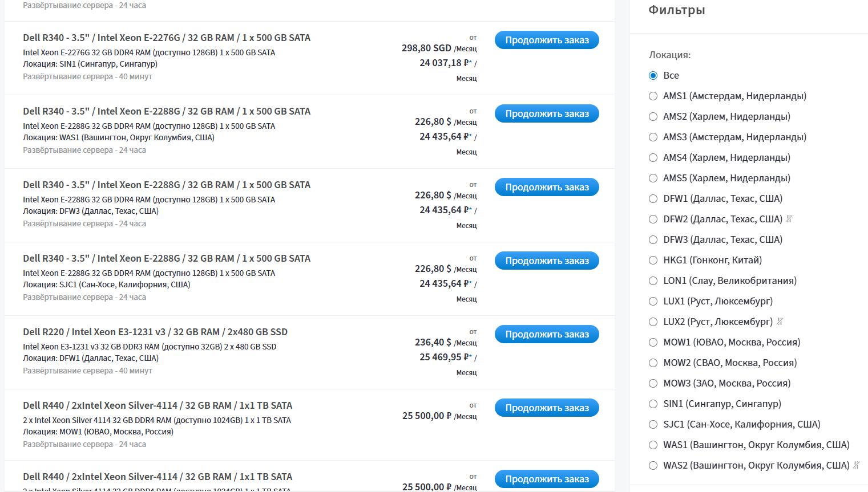Select HKG1 (Гонконг, Китай) location
The height and width of the screenshot is (492, 868).
pos(653,261)
